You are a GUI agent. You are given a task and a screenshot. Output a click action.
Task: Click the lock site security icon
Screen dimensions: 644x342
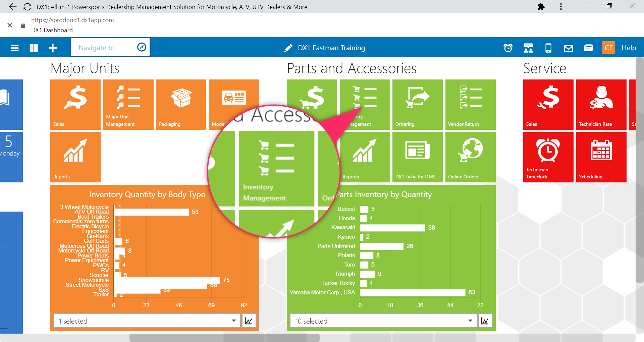coord(23,25)
